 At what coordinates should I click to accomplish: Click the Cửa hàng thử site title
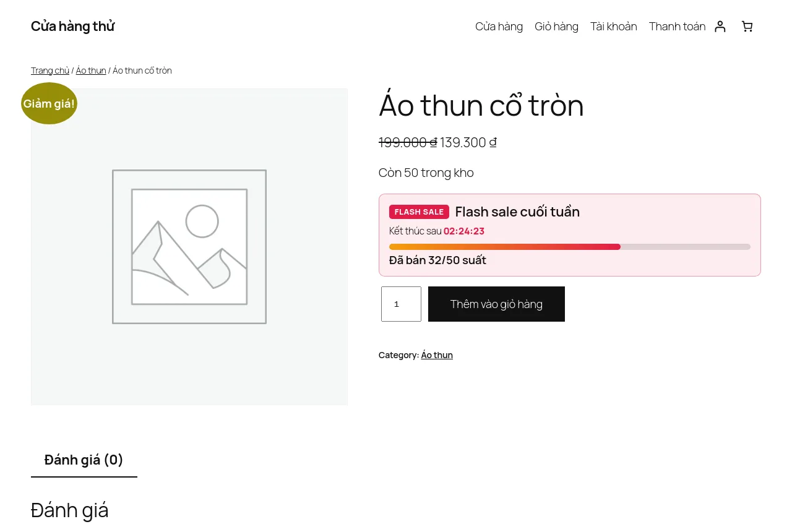pyautogui.click(x=73, y=27)
